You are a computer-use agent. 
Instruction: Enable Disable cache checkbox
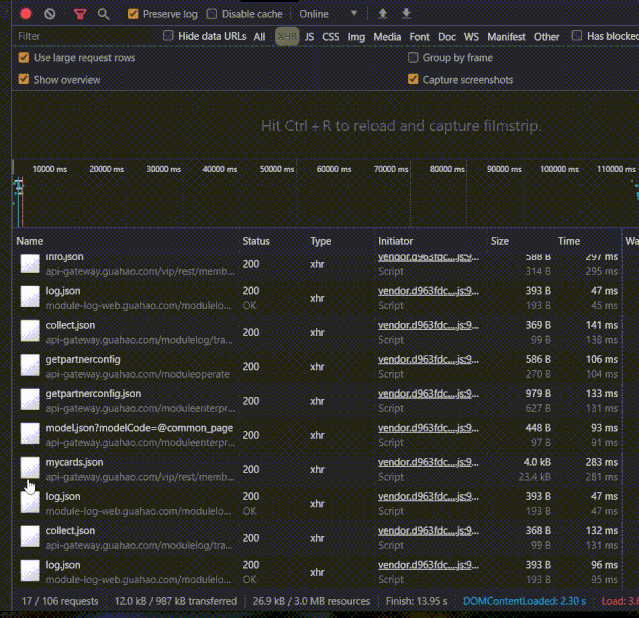click(212, 14)
